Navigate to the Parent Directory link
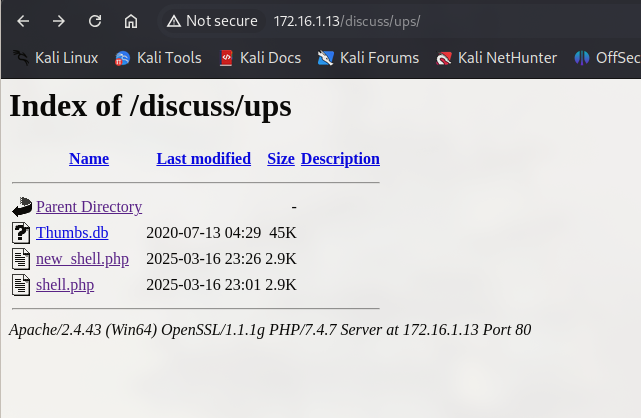The width and height of the screenshot is (641, 418). 89,207
